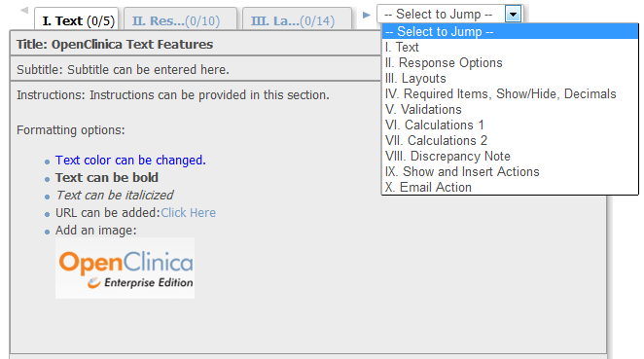
Task: Choose 'IV. Required Items, Show/Hide, Decimals'
Action: click(x=510, y=94)
